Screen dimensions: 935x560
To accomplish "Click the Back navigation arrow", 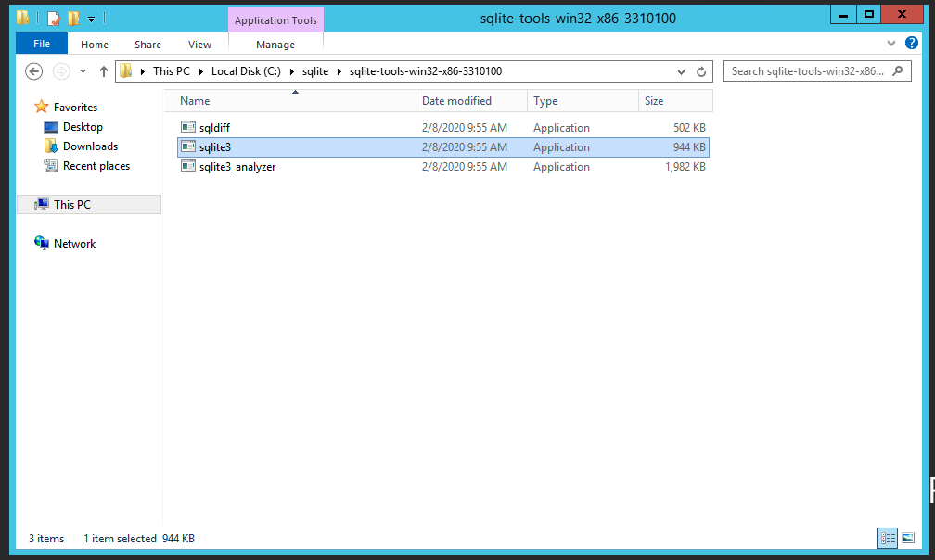I will pyautogui.click(x=34, y=71).
